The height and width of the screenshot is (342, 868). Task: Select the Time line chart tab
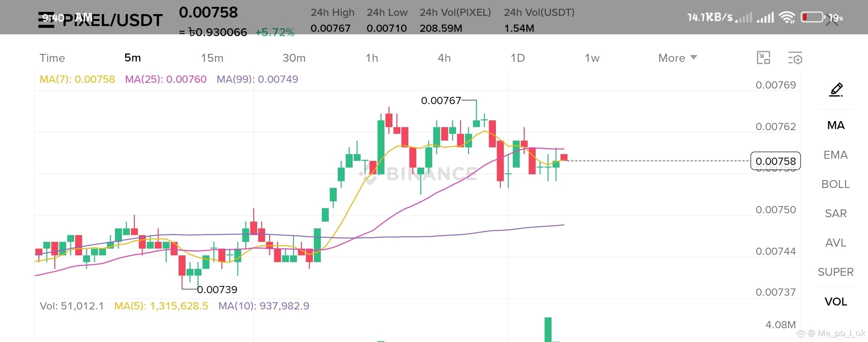[52, 58]
